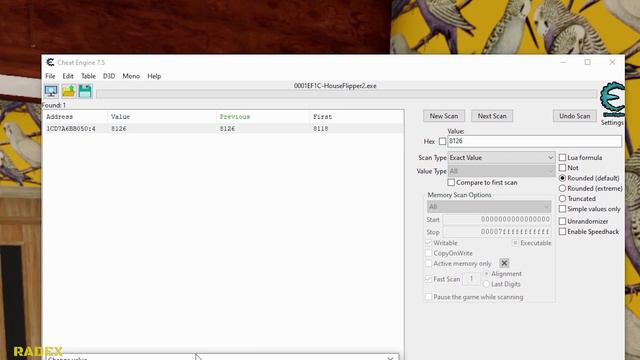Open the Scan Type dropdown
Screen dimensions: 640x360
pos(501,158)
